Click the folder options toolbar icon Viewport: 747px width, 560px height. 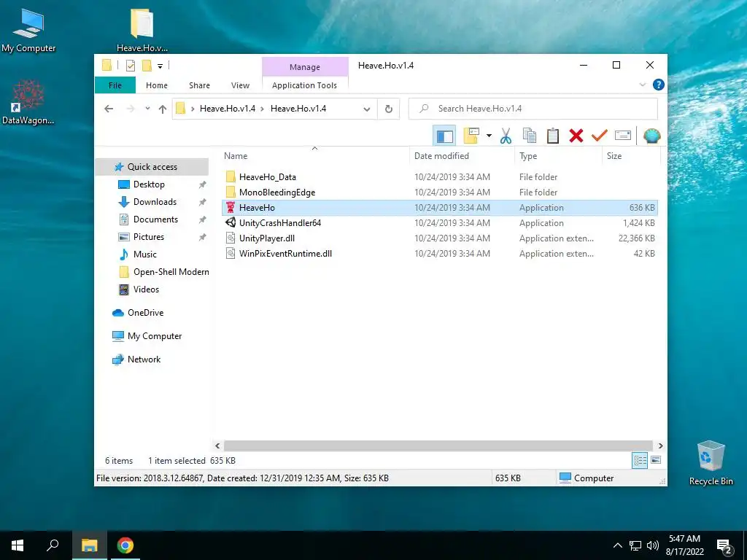(x=471, y=136)
